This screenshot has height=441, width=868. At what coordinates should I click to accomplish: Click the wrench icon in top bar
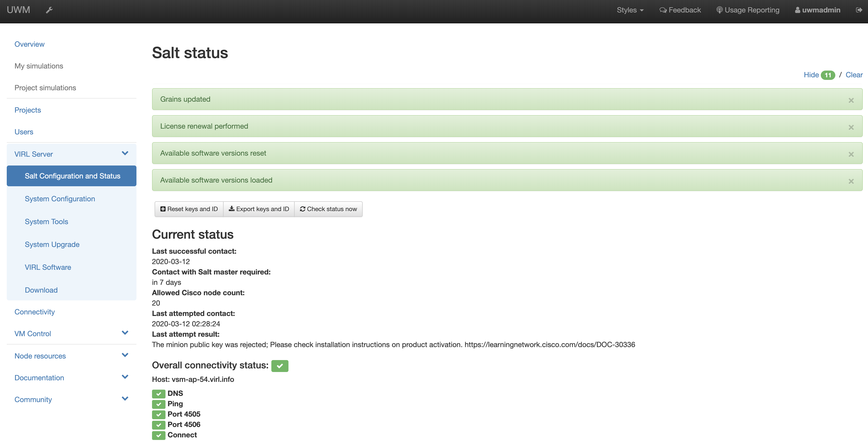49,10
